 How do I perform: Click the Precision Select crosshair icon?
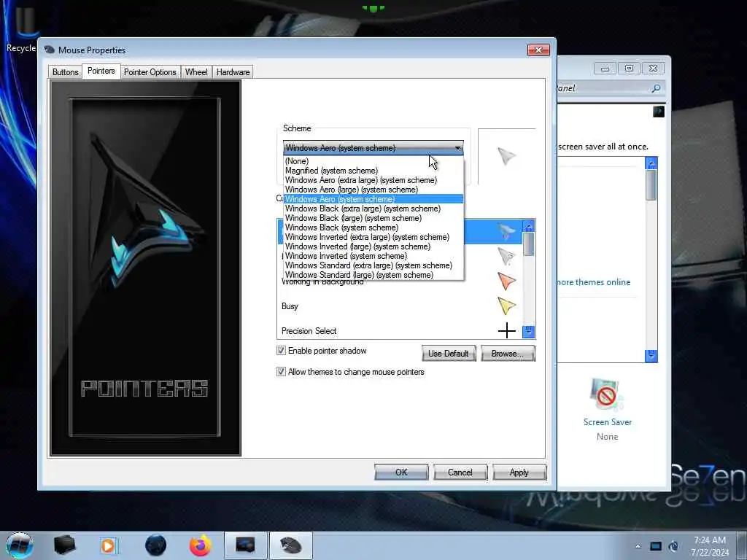coord(506,330)
